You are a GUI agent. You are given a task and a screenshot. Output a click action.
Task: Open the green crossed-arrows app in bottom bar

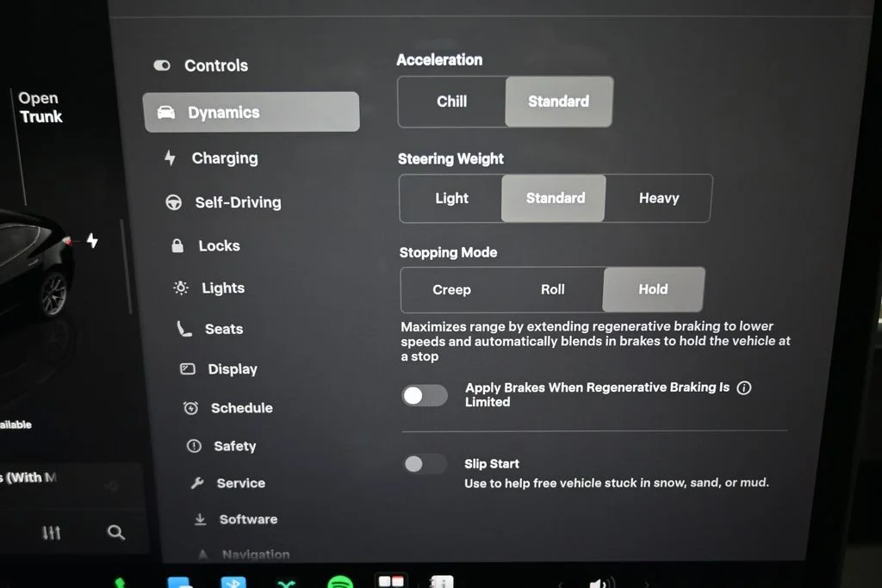coord(286,584)
